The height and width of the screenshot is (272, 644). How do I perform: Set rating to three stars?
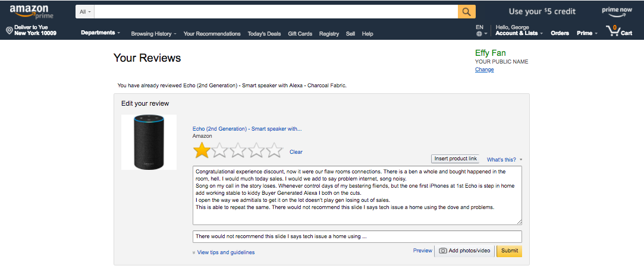238,151
